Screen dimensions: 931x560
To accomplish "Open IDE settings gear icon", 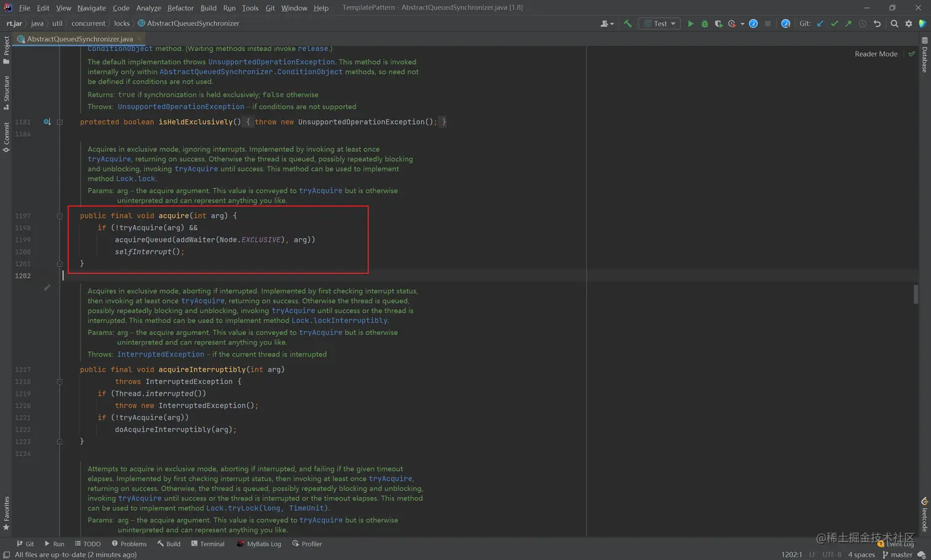I will (x=909, y=23).
